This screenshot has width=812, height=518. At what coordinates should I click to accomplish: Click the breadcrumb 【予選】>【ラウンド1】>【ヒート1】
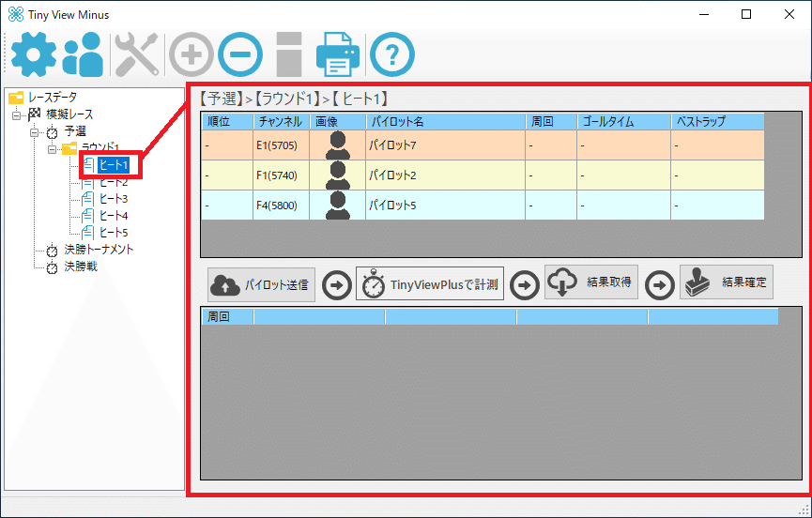point(294,99)
